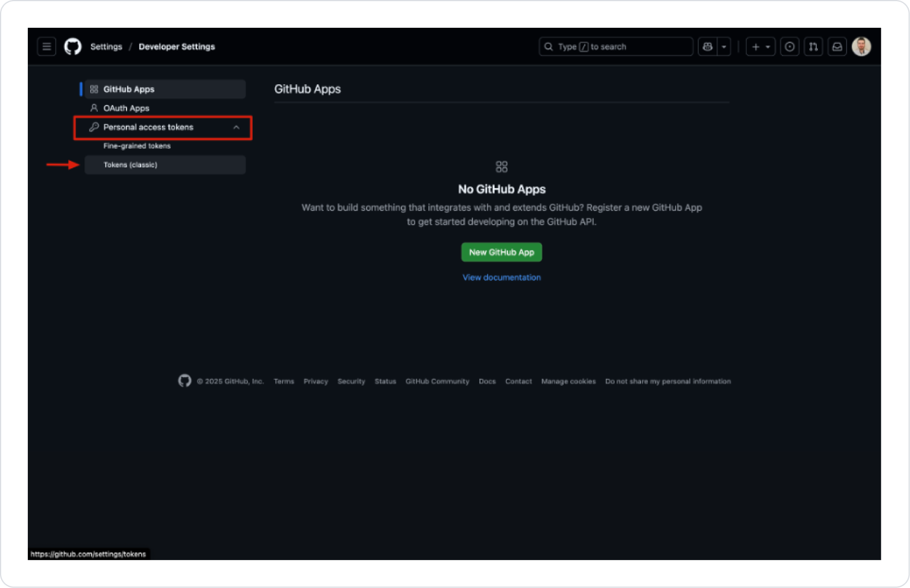Open the Privacy footer link

pos(316,381)
